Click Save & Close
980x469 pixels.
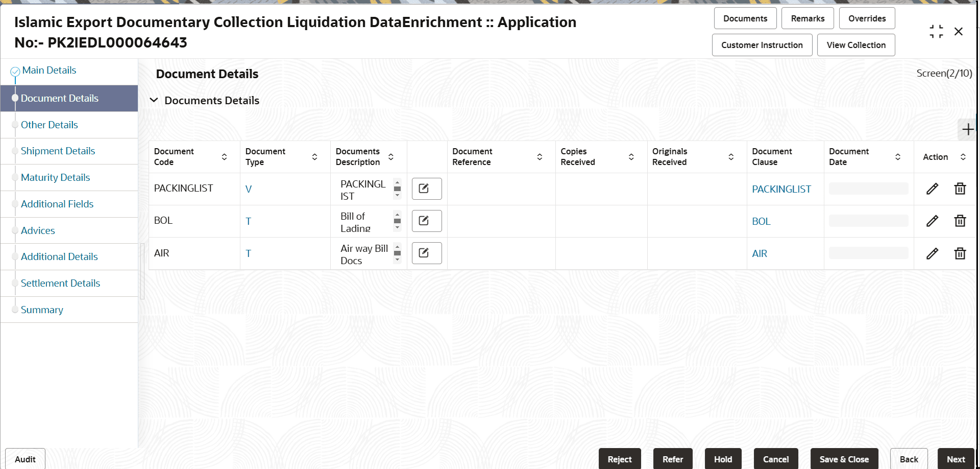click(x=844, y=459)
